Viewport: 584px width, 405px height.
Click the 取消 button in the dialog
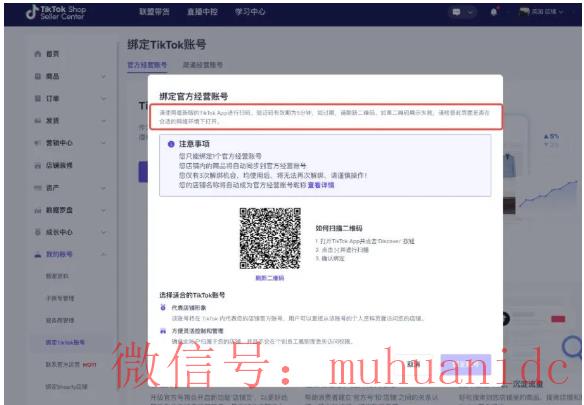pos(413,364)
